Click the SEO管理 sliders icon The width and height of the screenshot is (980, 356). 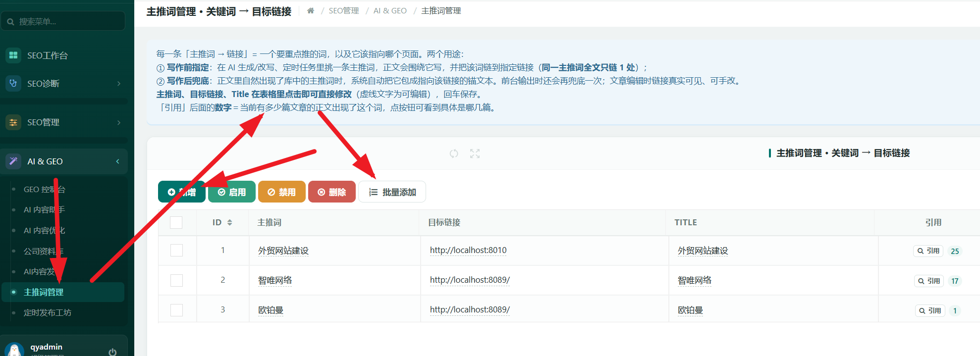13,122
